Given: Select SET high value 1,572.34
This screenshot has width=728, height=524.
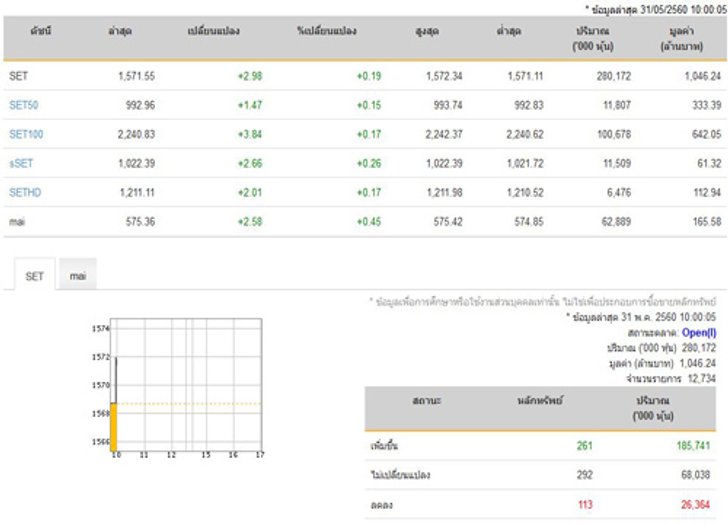Looking at the screenshot, I should 444,76.
